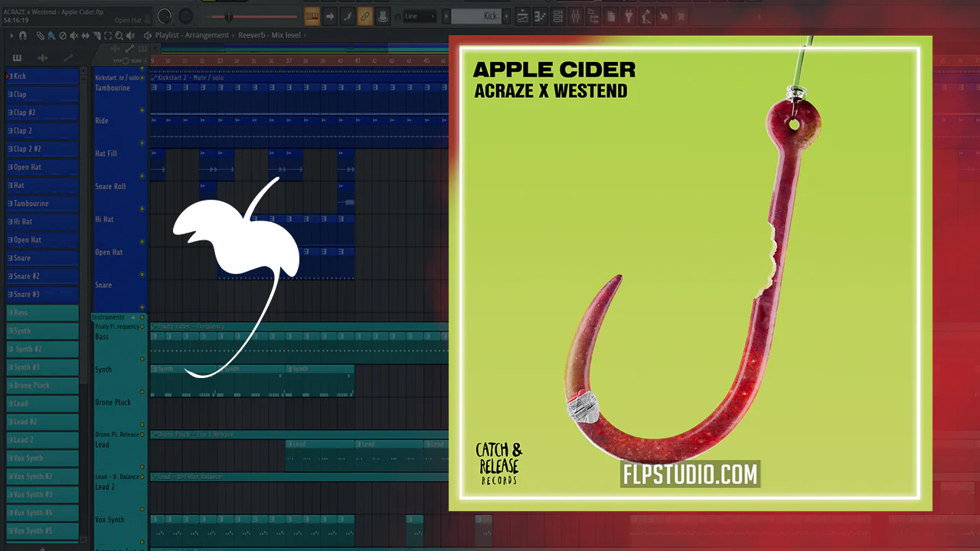The image size is (980, 551).
Task: Toggle mute switch on the Hi Hat track
Action: pos(142,242)
